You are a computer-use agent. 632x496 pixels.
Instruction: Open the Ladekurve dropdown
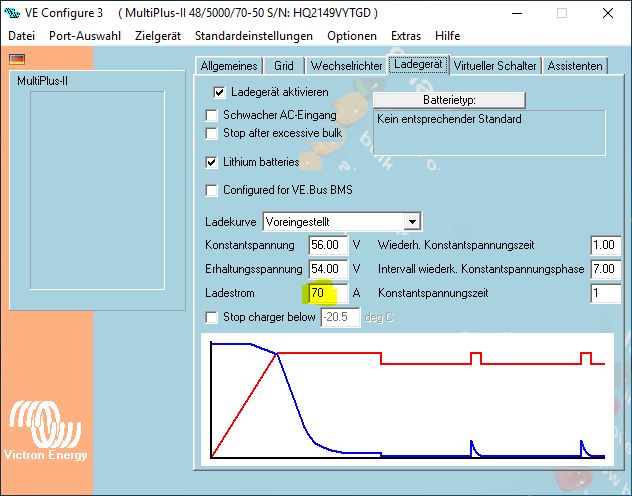click(412, 222)
